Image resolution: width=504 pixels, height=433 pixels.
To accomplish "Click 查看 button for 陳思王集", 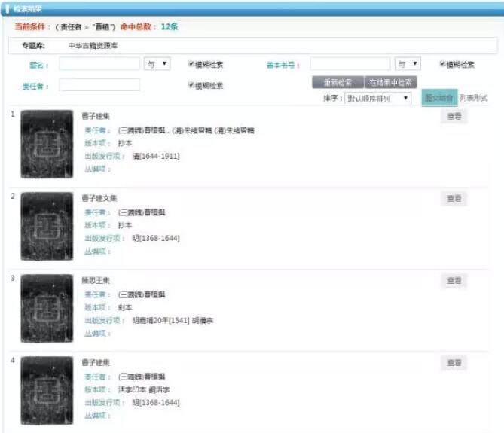I will tap(454, 281).
